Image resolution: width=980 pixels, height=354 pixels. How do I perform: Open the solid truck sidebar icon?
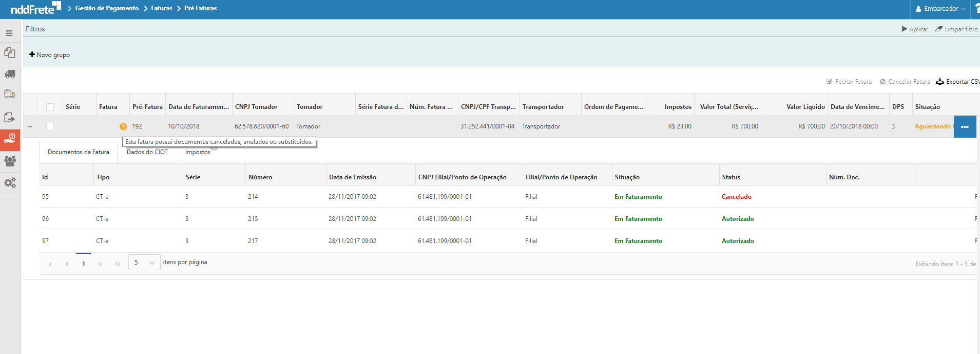click(10, 74)
